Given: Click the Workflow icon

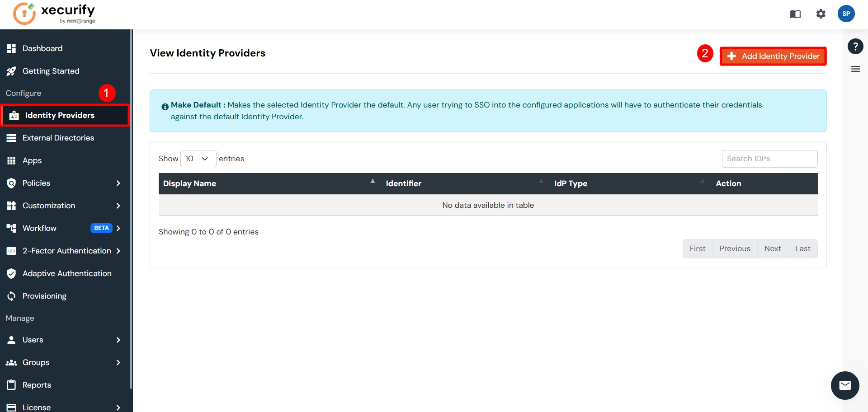Looking at the screenshot, I should point(11,228).
